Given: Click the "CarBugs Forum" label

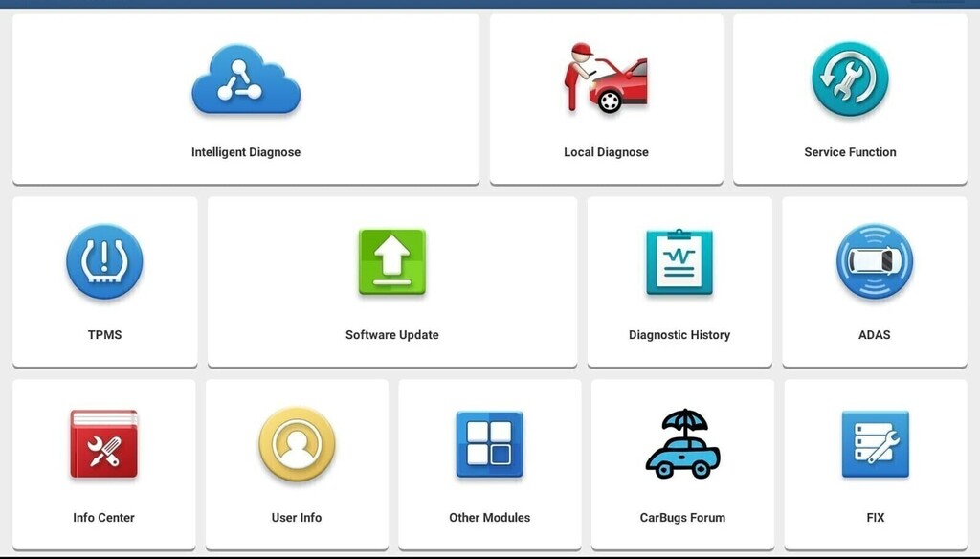Looking at the screenshot, I should point(682,517).
